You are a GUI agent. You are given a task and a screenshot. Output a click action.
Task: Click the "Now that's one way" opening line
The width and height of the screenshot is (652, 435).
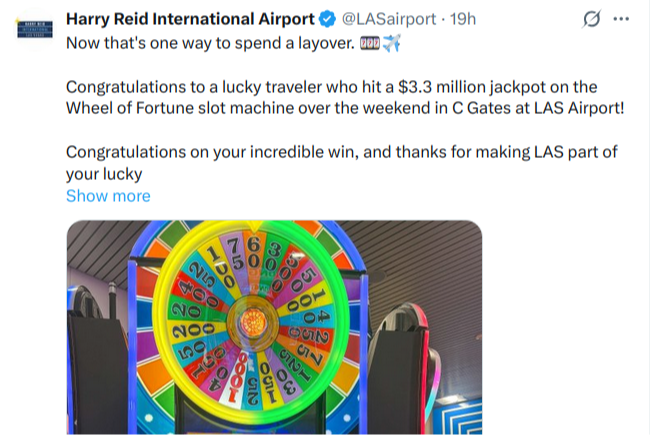tap(210, 43)
